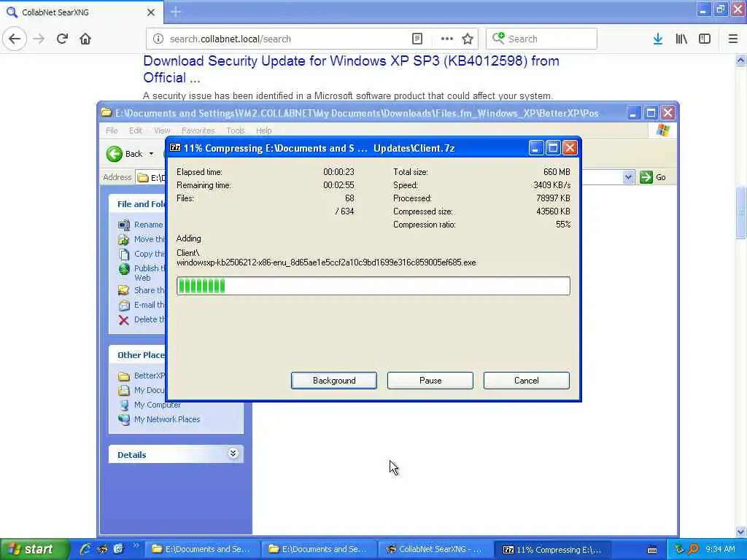Screen dimensions: 747x560
Task: Launch Internet Explorer from quick launch
Action: [x=85, y=549]
